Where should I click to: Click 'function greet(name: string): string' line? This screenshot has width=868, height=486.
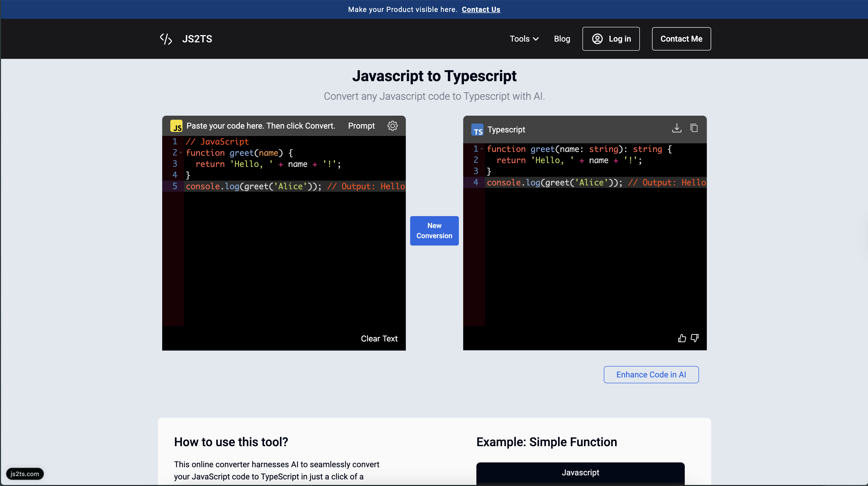pyautogui.click(x=579, y=149)
